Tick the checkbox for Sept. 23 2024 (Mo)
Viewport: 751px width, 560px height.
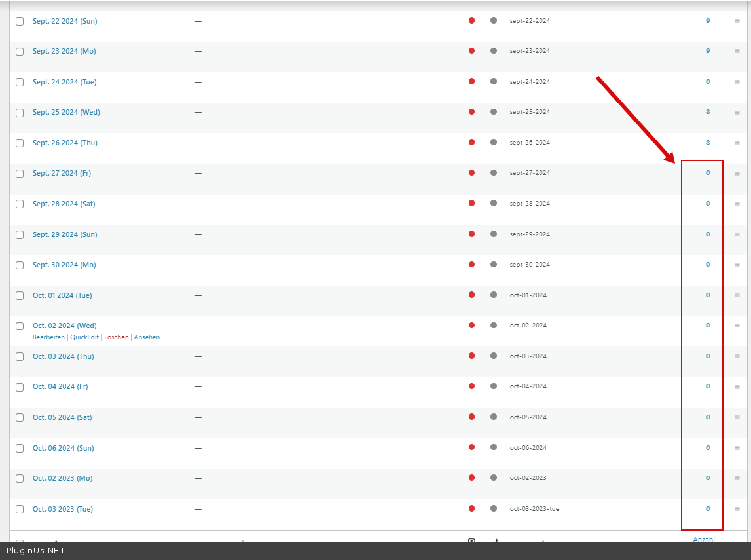pos(20,52)
